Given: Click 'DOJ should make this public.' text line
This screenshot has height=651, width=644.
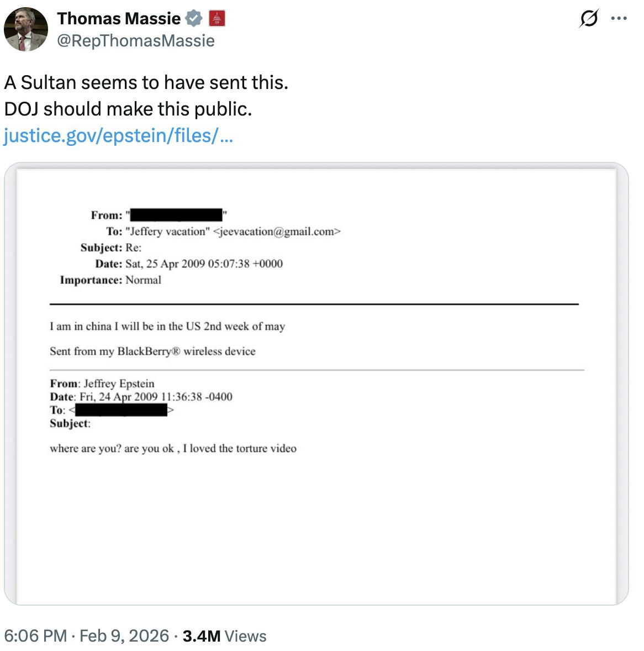Looking at the screenshot, I should 128,108.
